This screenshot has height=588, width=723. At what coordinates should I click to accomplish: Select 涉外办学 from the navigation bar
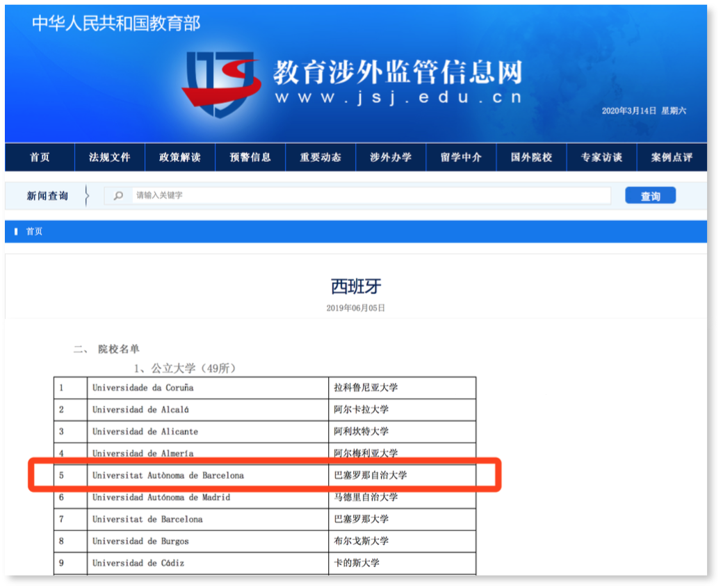click(391, 157)
